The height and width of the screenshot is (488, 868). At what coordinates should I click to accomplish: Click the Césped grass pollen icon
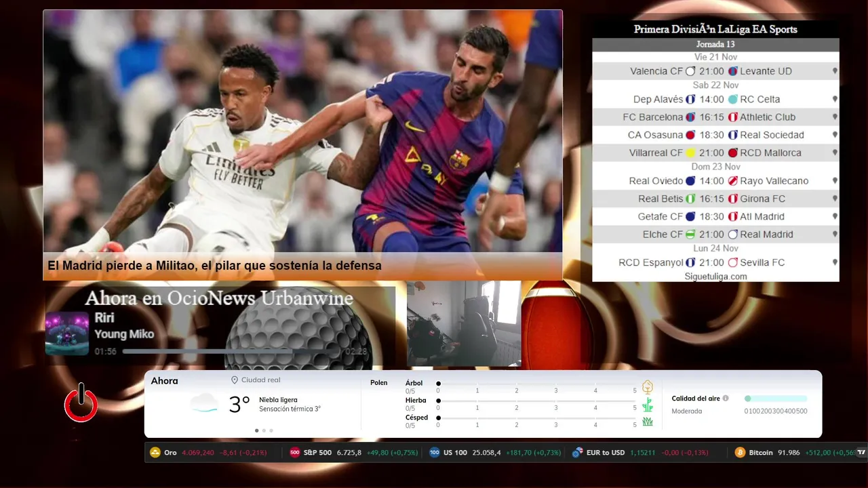(x=648, y=422)
